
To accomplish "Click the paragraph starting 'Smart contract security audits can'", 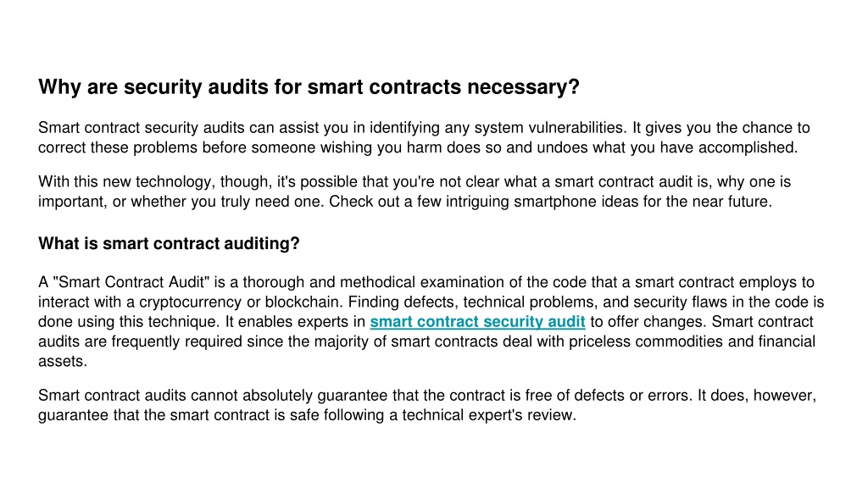I will (424, 138).
